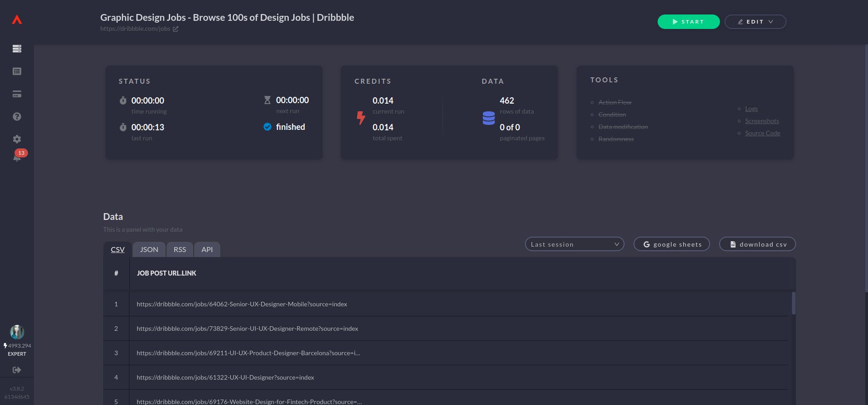868x405 pixels.
Task: Open the Source Code tool link
Action: tap(763, 133)
